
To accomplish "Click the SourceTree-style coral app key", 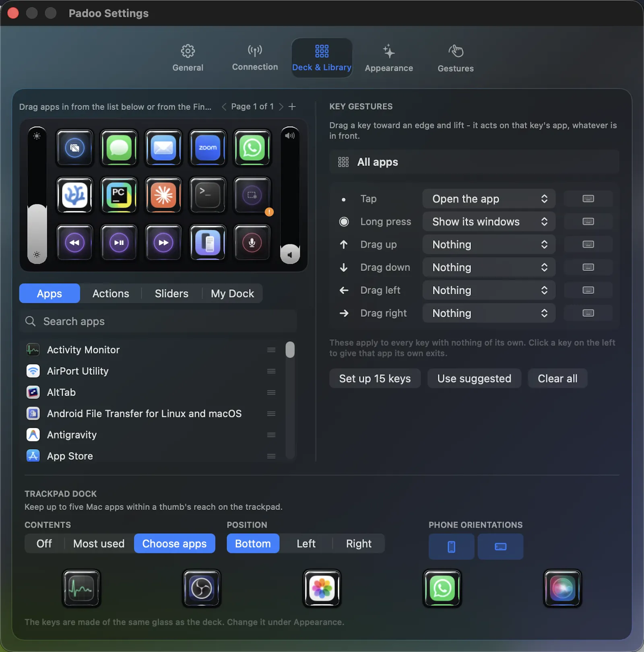I will point(75,195).
